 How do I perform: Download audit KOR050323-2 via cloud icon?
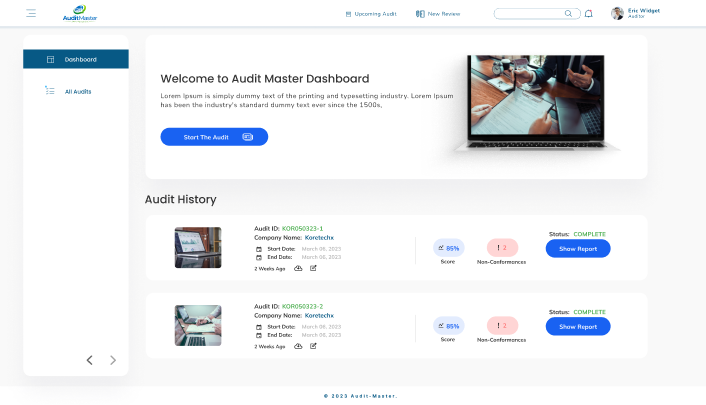(x=298, y=346)
